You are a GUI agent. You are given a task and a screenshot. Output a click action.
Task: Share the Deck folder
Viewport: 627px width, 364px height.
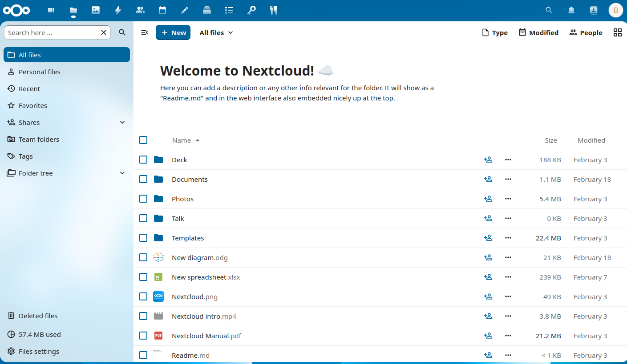click(488, 160)
